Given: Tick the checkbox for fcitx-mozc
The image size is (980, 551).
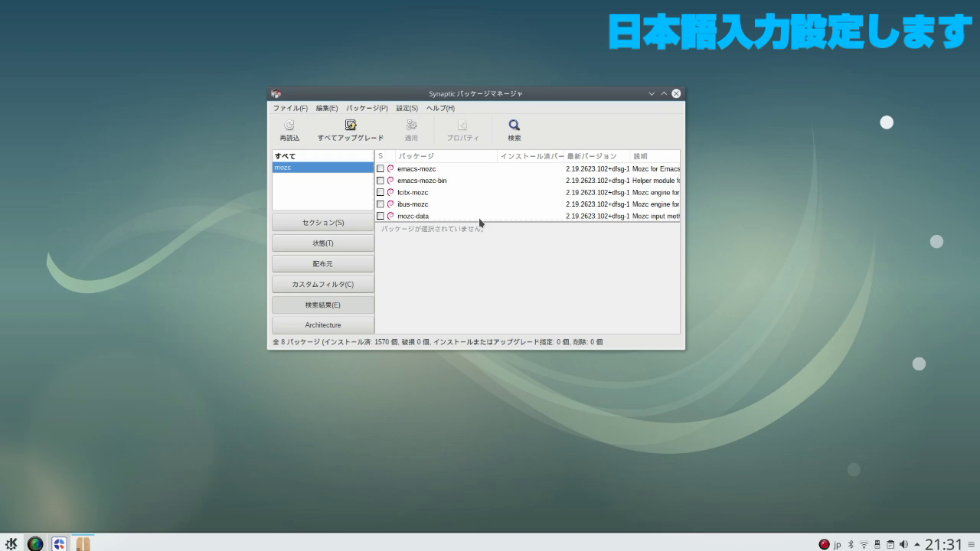Looking at the screenshot, I should [x=380, y=192].
